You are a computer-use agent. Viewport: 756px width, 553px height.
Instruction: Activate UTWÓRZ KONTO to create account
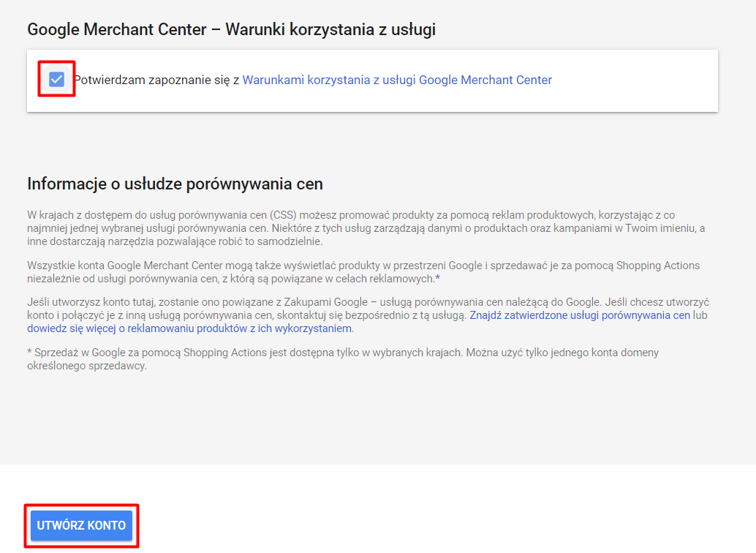click(x=80, y=525)
